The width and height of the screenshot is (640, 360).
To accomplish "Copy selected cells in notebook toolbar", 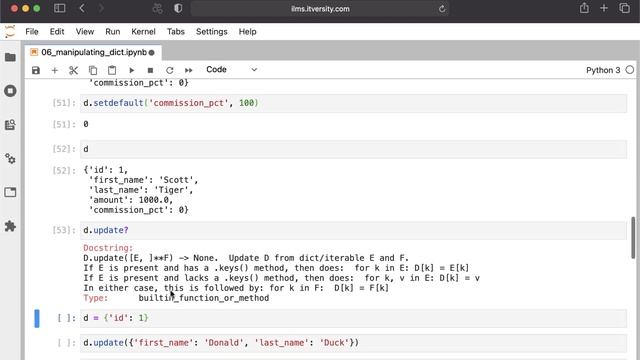I will [x=93, y=70].
